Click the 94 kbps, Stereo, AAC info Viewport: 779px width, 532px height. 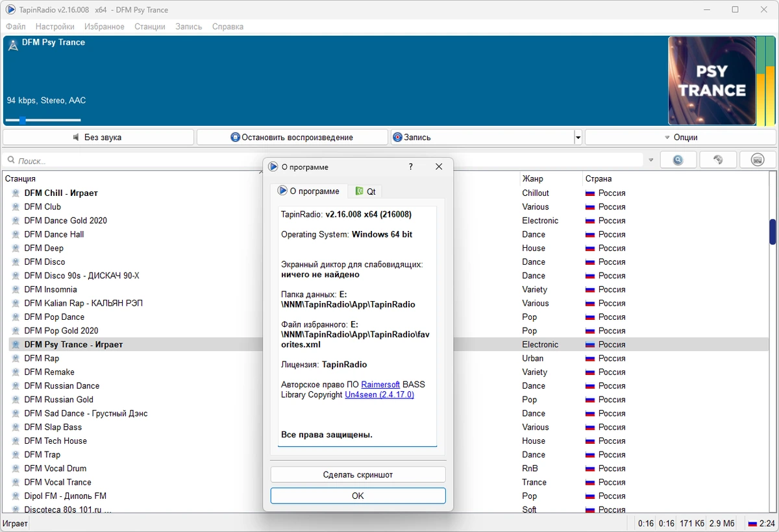tap(46, 101)
